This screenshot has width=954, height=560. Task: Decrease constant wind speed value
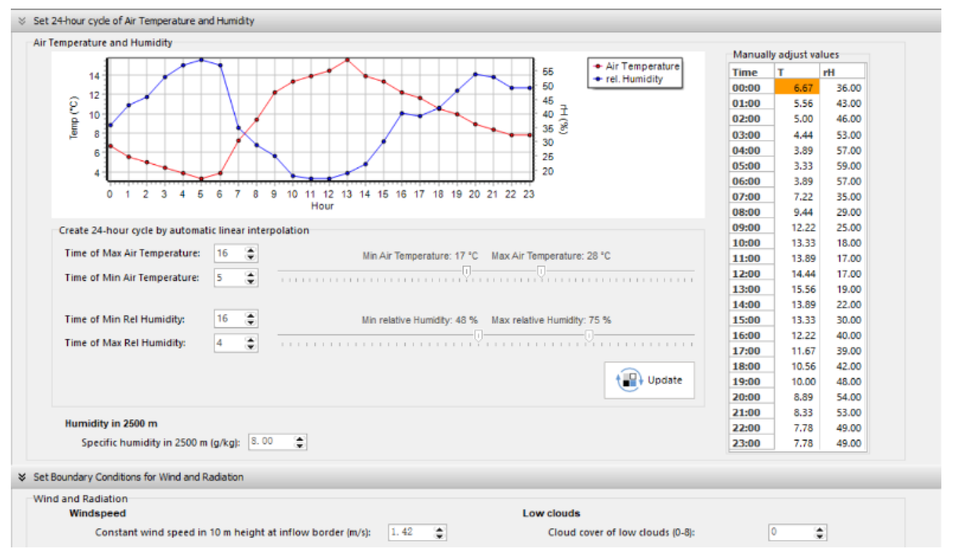click(x=439, y=536)
